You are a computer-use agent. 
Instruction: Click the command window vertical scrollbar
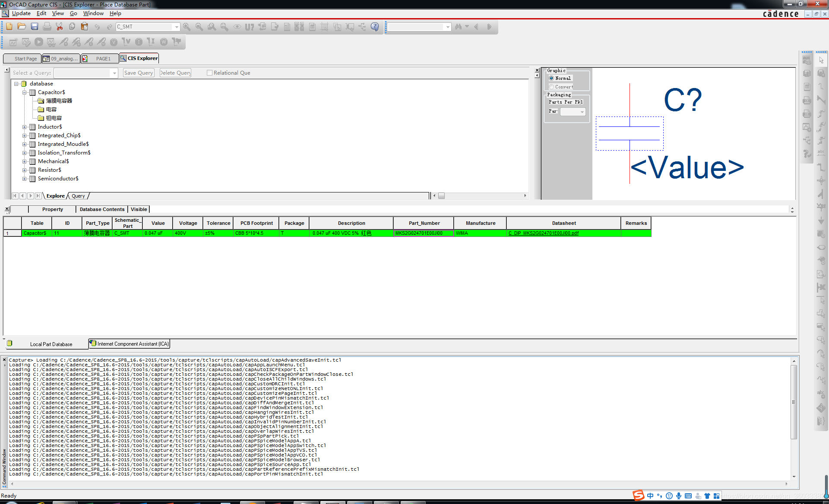point(794,401)
